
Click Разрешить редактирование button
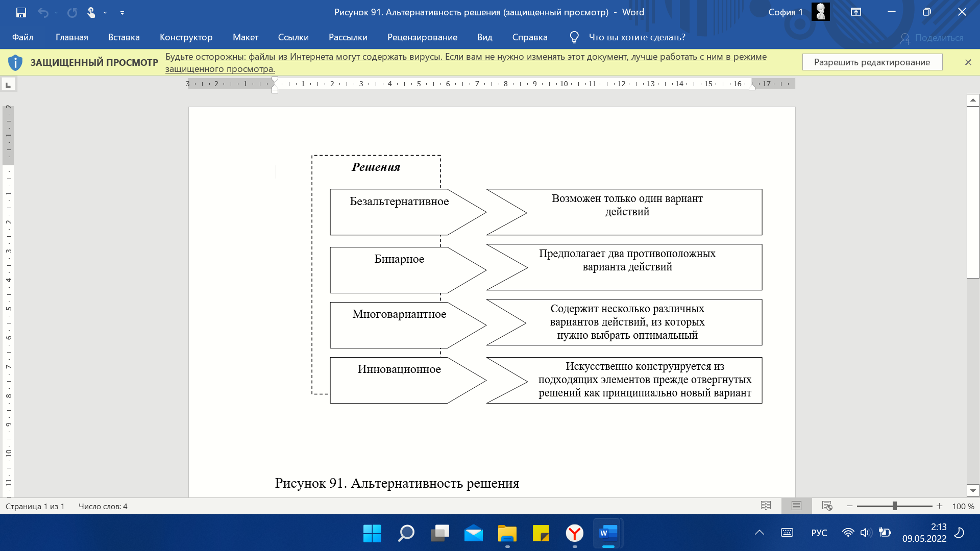(x=872, y=62)
